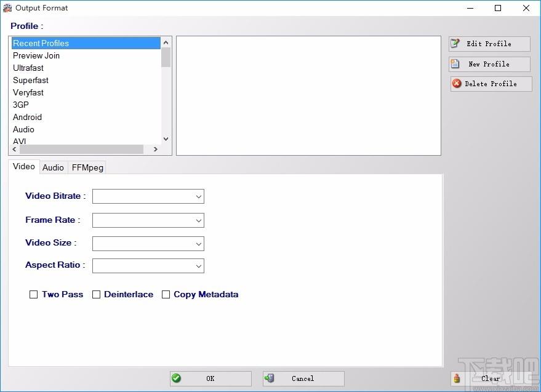Click the red Delete Profile icon

point(457,84)
